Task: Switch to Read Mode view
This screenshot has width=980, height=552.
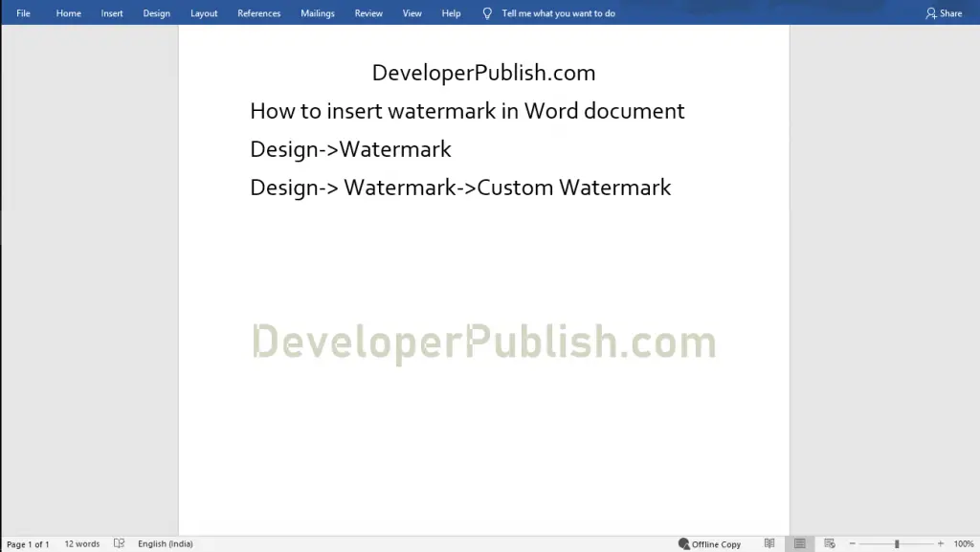Action: pyautogui.click(x=769, y=544)
